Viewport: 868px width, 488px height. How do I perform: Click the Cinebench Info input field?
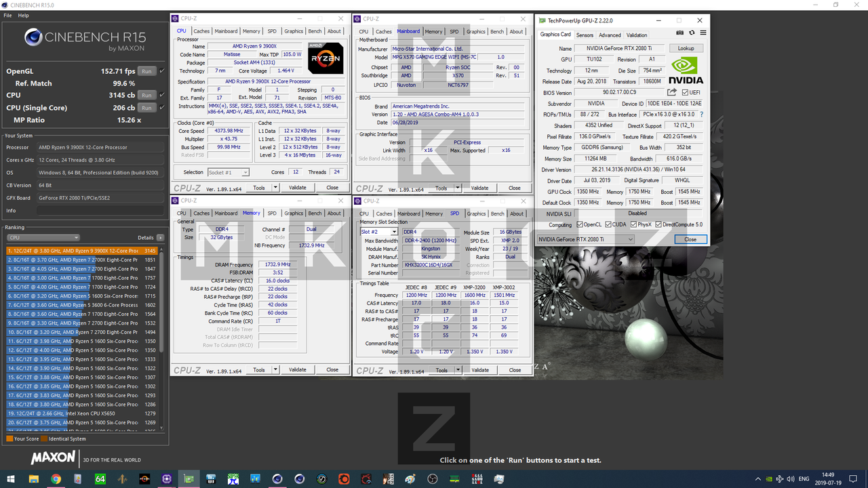pyautogui.click(x=102, y=211)
